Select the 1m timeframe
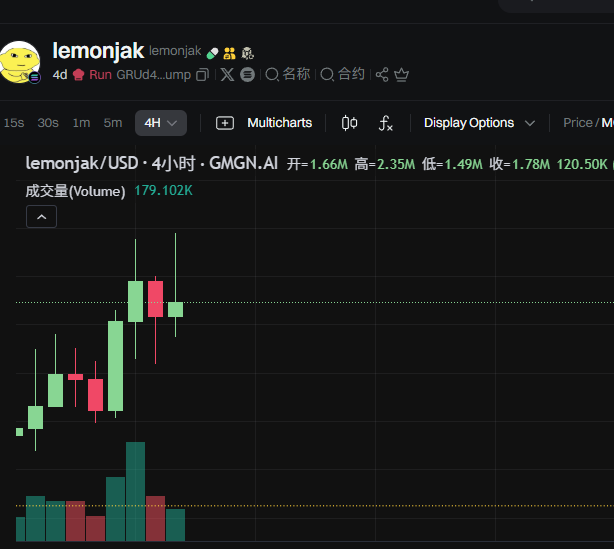Viewport: 614px width, 549px height. (81, 123)
